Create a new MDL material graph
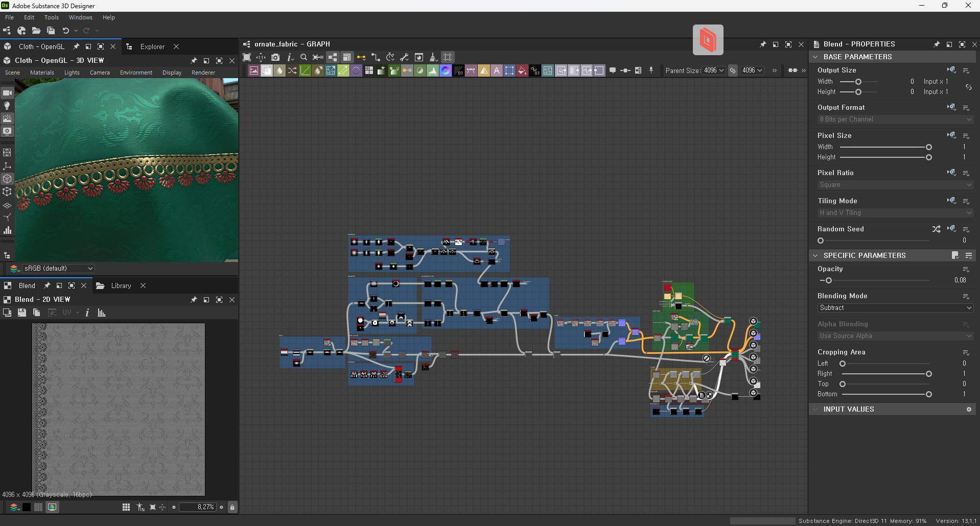The height and width of the screenshot is (526, 980). [x=21, y=31]
